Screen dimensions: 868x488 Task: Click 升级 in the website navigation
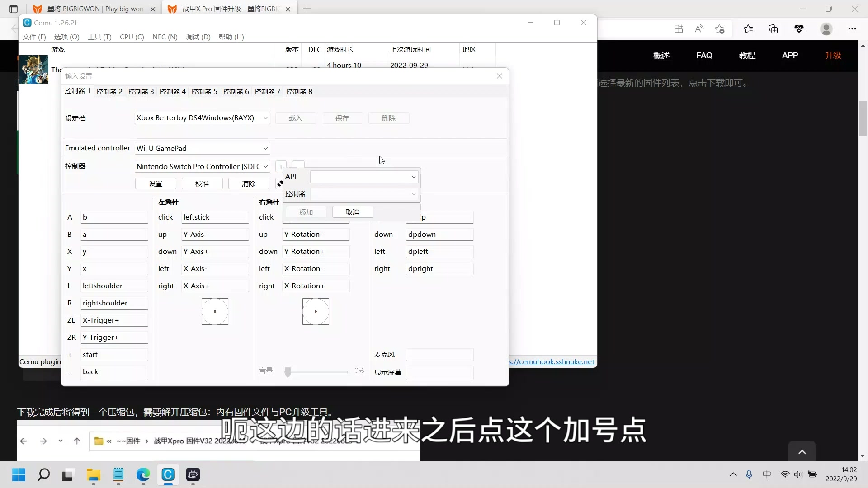833,56
